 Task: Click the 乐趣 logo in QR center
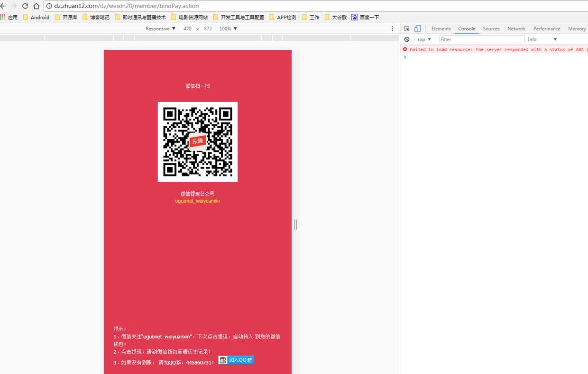click(x=198, y=141)
